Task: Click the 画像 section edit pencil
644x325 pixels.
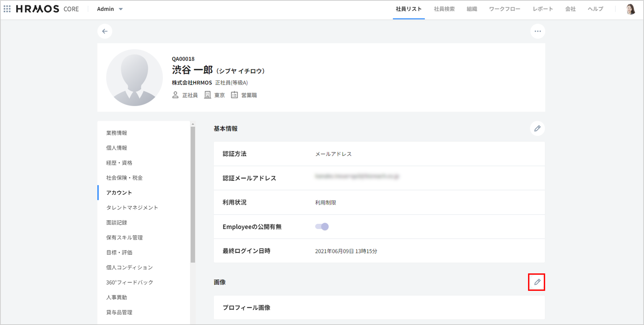Action: (x=537, y=282)
